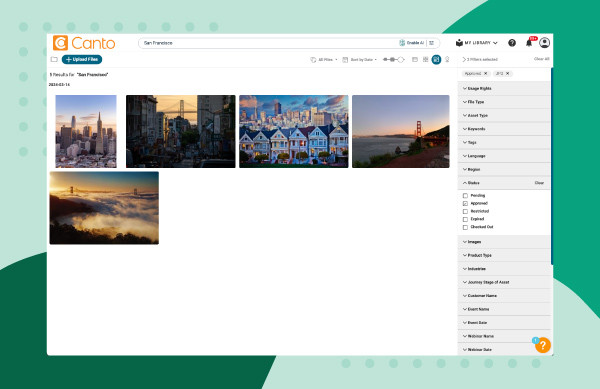Viewport: 600px width, 389px height.
Task: Open the notifications bell
Action: 529,42
